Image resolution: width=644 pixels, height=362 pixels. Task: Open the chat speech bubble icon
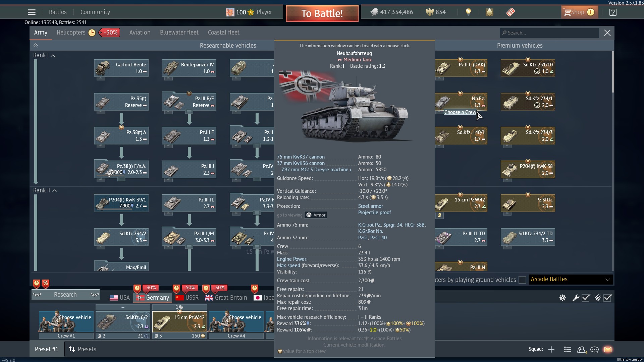pyautogui.click(x=594, y=350)
